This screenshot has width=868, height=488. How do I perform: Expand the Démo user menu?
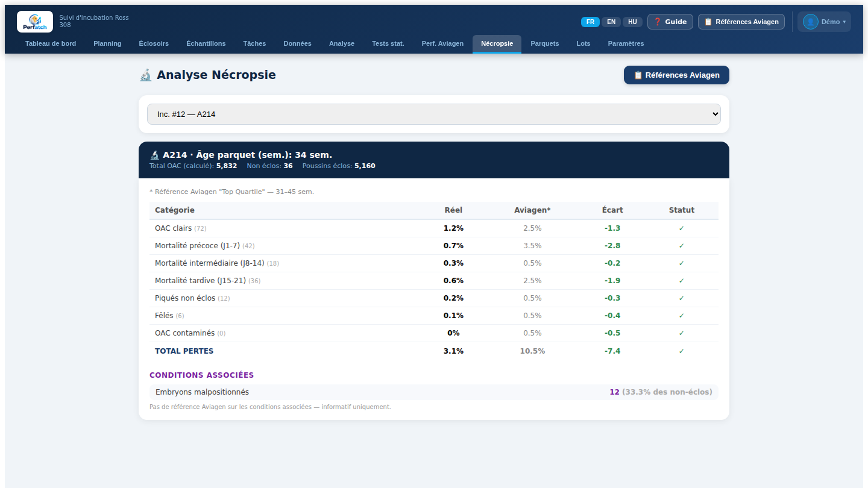pos(824,22)
